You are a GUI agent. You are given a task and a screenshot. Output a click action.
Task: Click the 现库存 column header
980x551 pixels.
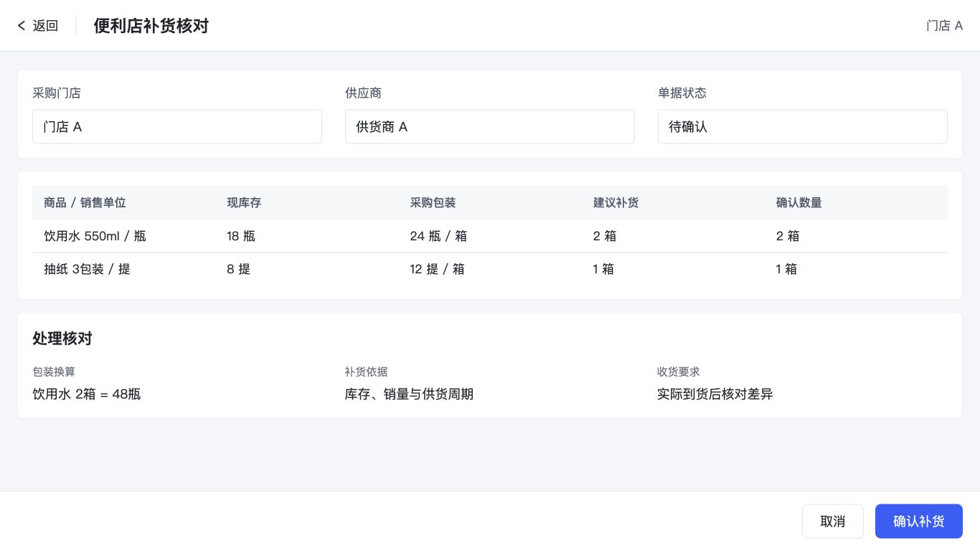pyautogui.click(x=244, y=203)
